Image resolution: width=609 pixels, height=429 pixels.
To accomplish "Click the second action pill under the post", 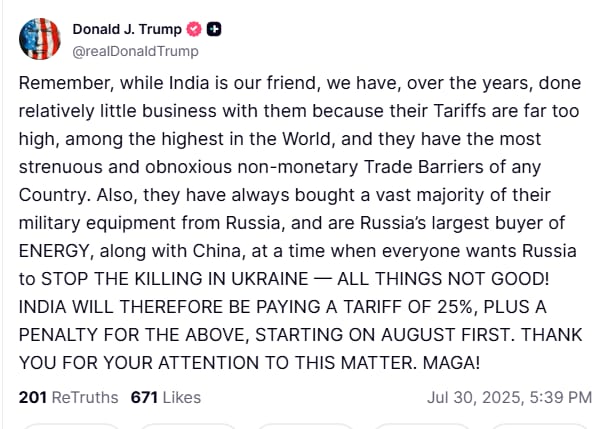I will coord(190,425).
